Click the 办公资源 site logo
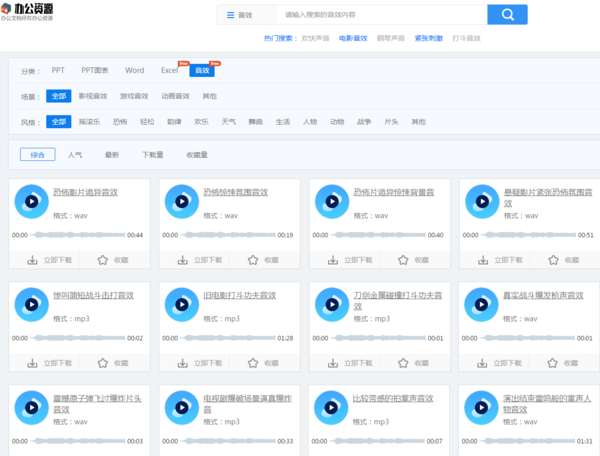Viewport: 600px width, 456px height. (27, 11)
